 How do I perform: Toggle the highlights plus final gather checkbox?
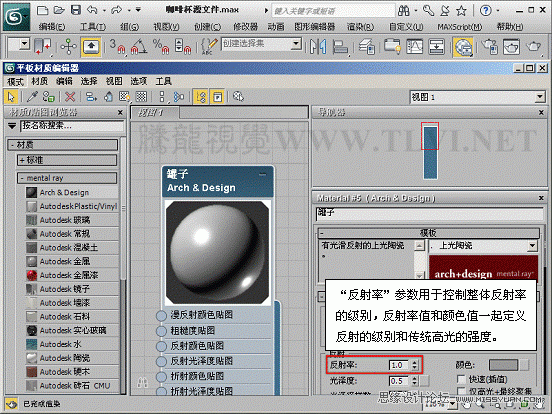click(461, 390)
